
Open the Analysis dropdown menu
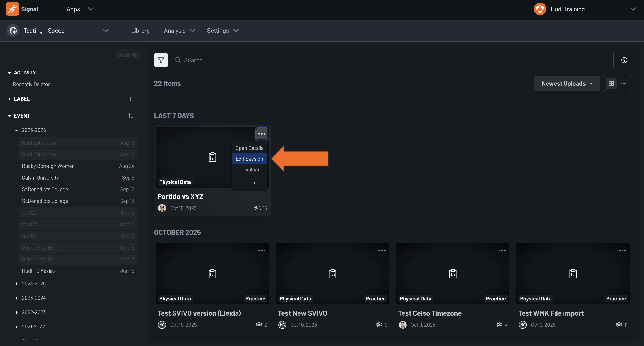click(x=179, y=31)
